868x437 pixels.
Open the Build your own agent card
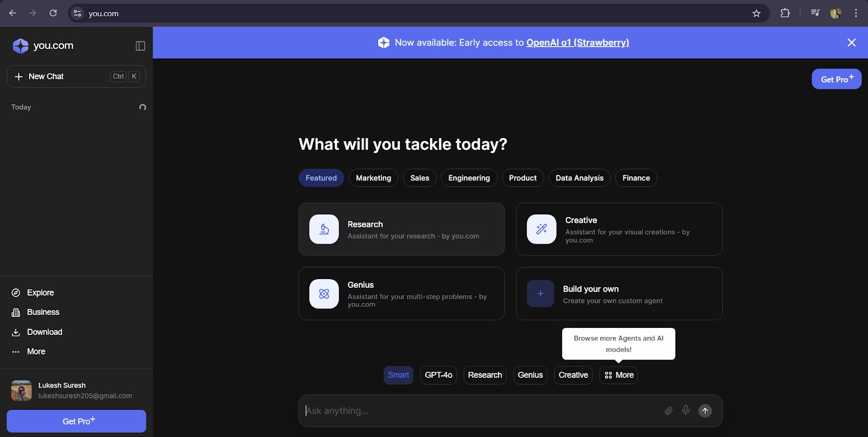coord(619,294)
